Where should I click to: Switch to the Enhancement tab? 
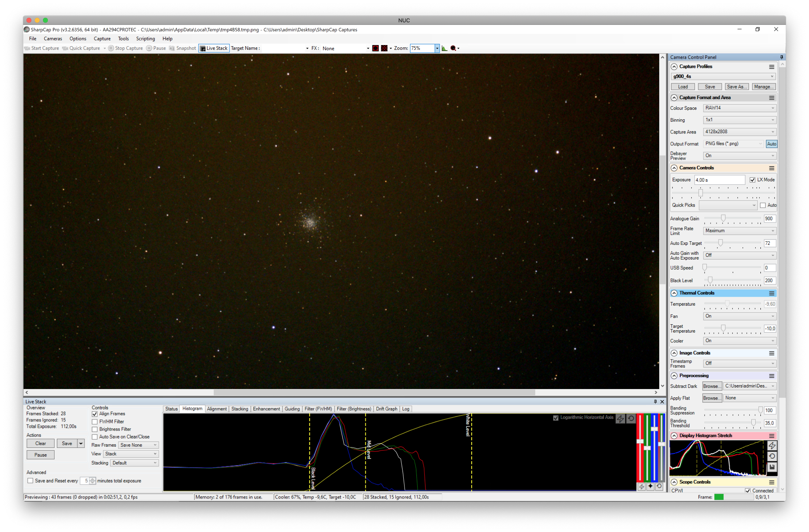(266, 409)
